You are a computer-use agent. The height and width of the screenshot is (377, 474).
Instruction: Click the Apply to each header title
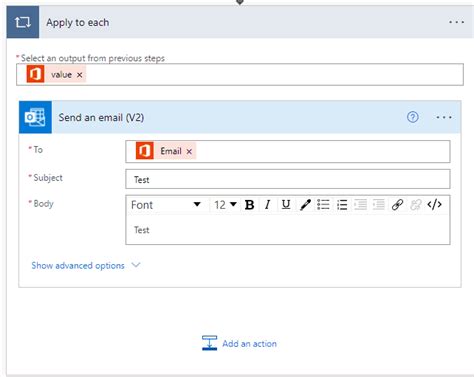pyautogui.click(x=78, y=22)
